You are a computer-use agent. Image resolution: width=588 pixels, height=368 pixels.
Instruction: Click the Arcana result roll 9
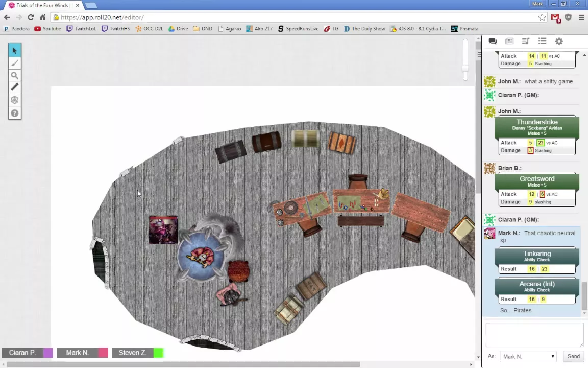click(x=543, y=300)
